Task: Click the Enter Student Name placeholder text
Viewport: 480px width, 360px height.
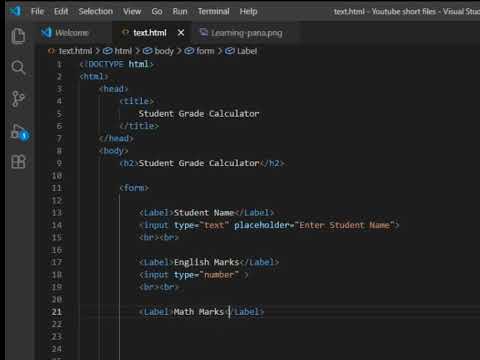Action: point(345,225)
